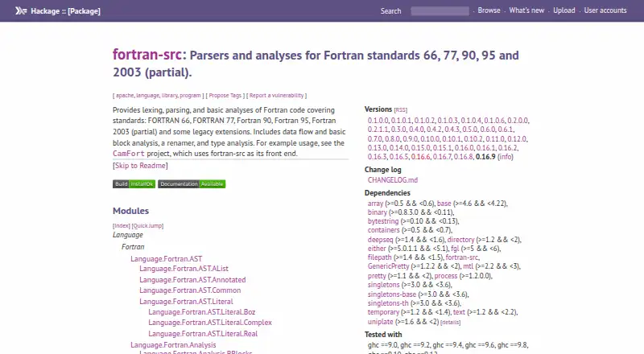Open Language.Fortran.Analysis module
The height and width of the screenshot is (354, 644).
[x=173, y=345]
